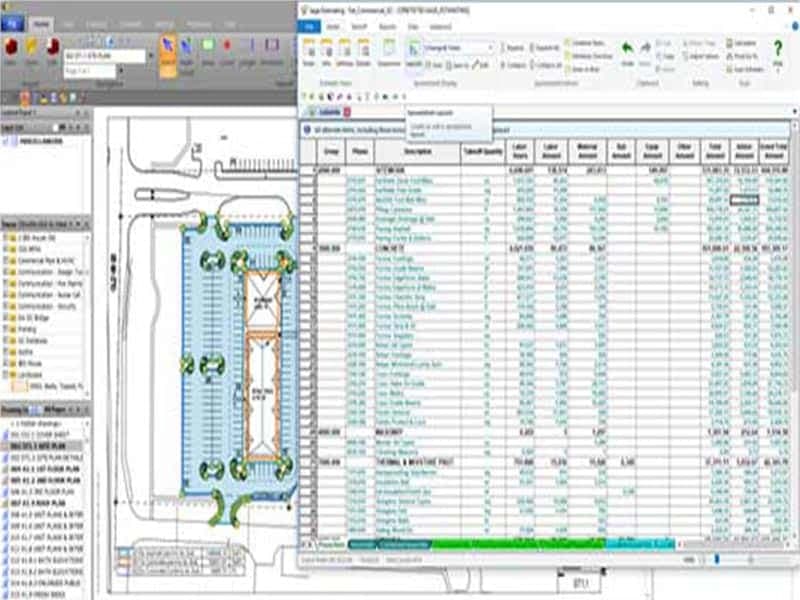
Task: Open Help via green question mark
Action: pos(778,50)
